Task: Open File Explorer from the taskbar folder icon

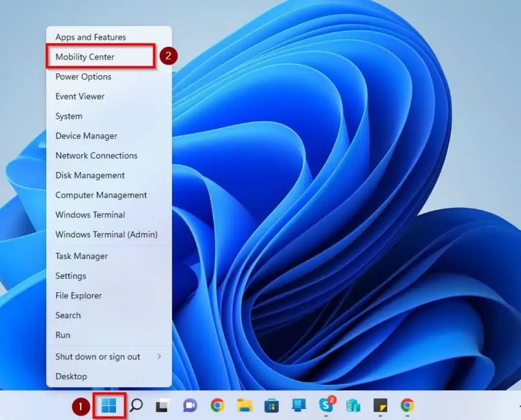Action: tap(245, 405)
